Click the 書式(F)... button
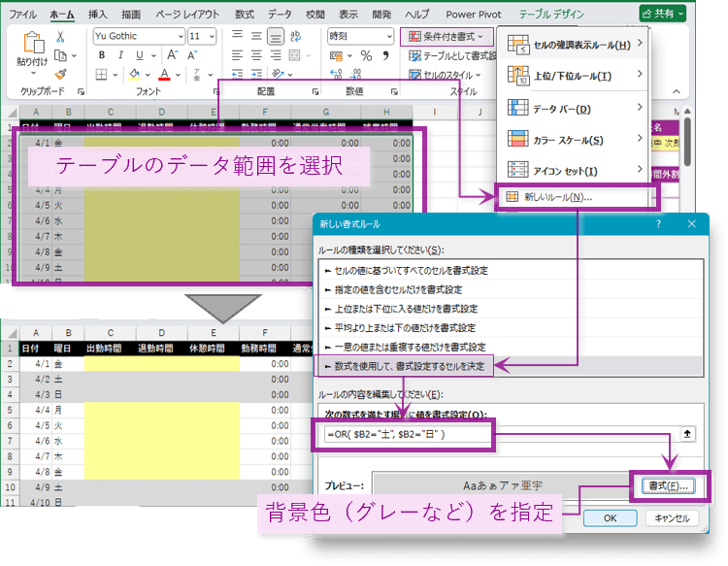The width and height of the screenshot is (728, 566). coord(665,483)
